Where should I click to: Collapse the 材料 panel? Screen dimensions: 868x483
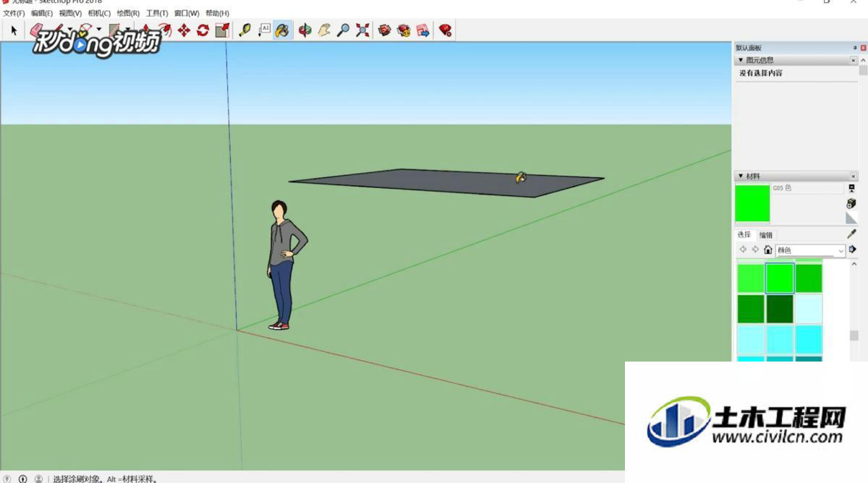point(740,176)
